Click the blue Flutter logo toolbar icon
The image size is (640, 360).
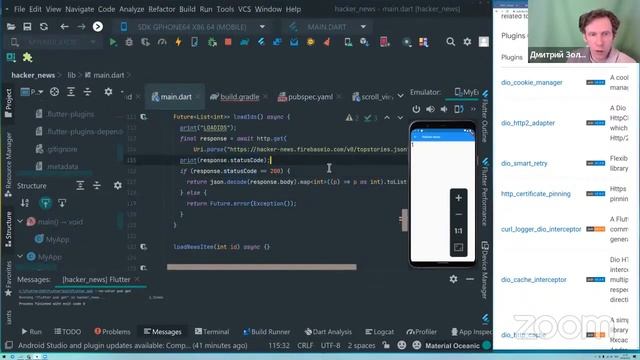pos(261,42)
